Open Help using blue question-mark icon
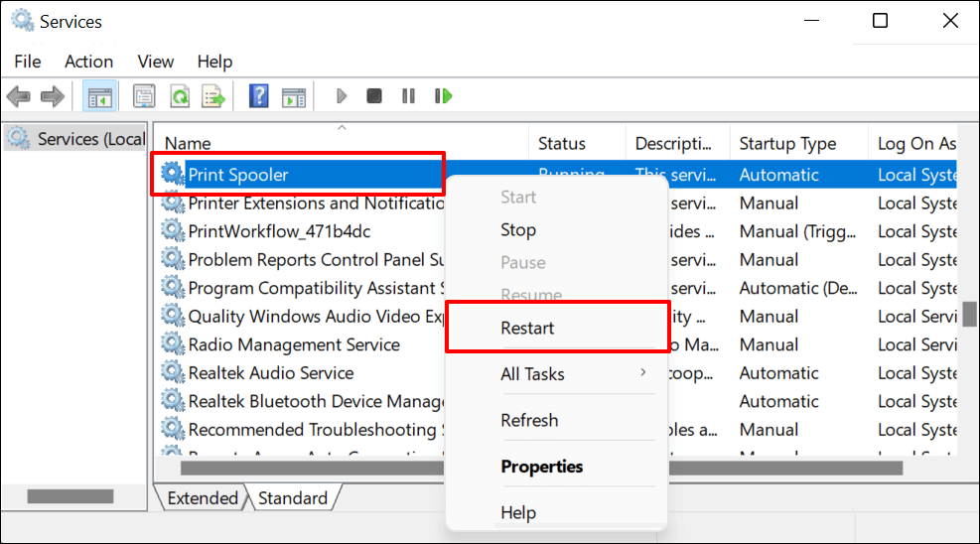The height and width of the screenshot is (544, 980). click(258, 96)
